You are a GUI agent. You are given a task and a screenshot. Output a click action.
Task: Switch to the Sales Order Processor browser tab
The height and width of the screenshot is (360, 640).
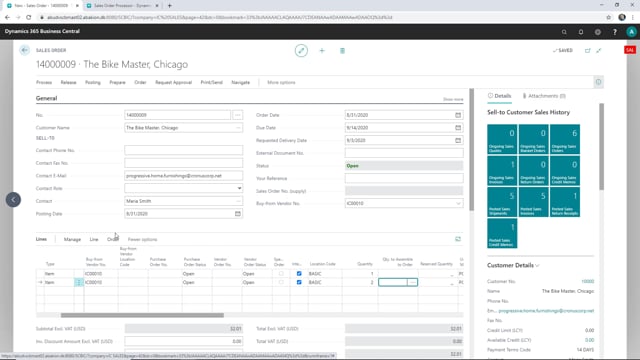coord(122,6)
